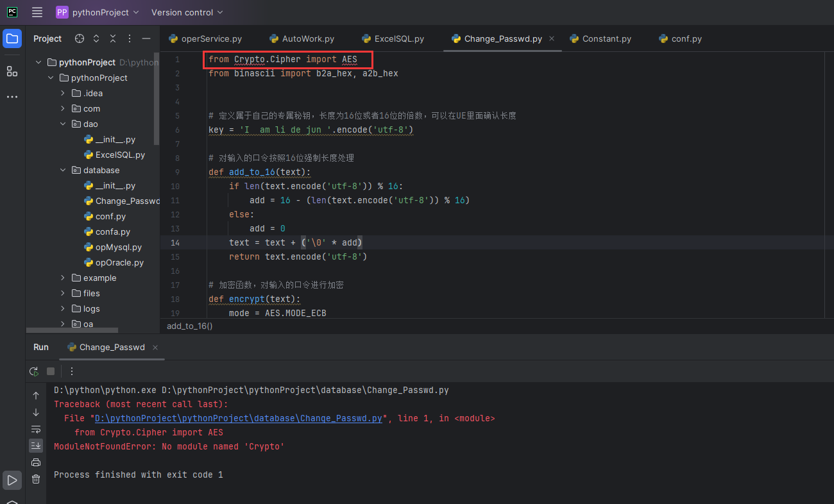834x504 pixels.
Task: Expand the com package
Action: [63, 108]
